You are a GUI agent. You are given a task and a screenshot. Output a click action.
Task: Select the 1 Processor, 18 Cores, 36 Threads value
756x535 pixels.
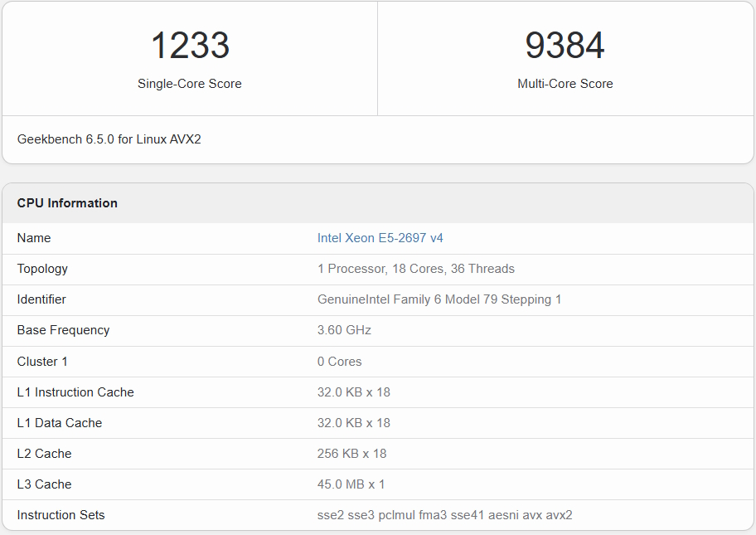(x=415, y=269)
